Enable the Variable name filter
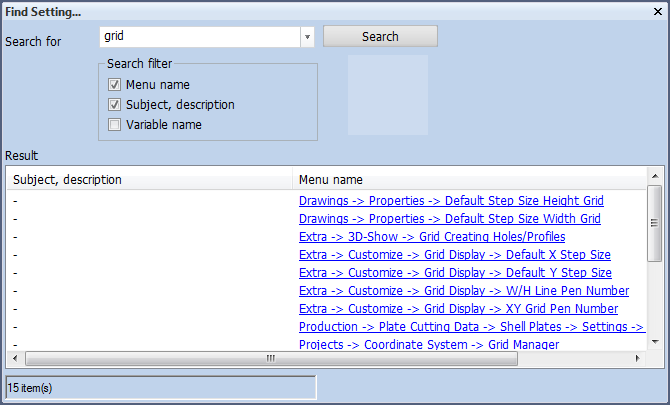The image size is (670, 405). click(x=114, y=125)
